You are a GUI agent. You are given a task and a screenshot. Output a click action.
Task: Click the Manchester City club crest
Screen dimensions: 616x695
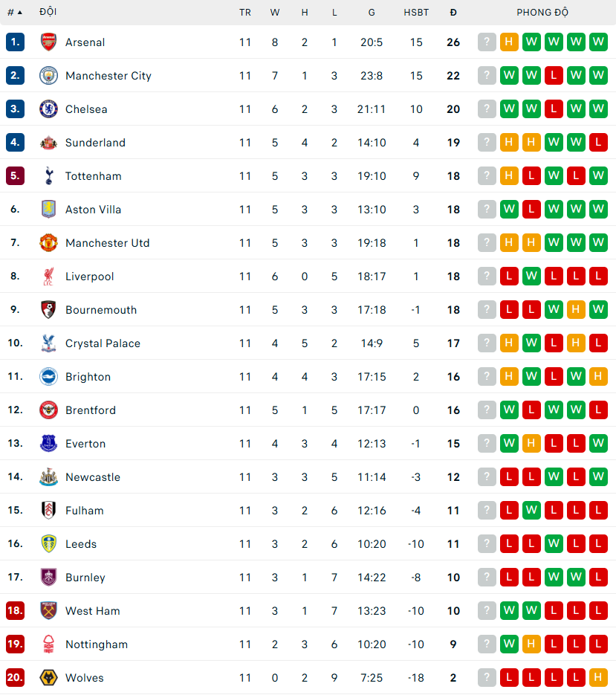[x=48, y=76]
